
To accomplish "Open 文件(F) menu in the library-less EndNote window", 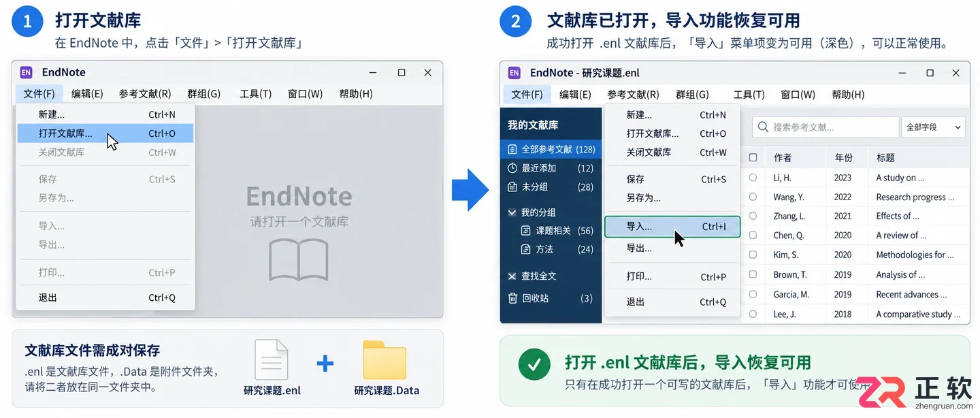I will coord(39,94).
